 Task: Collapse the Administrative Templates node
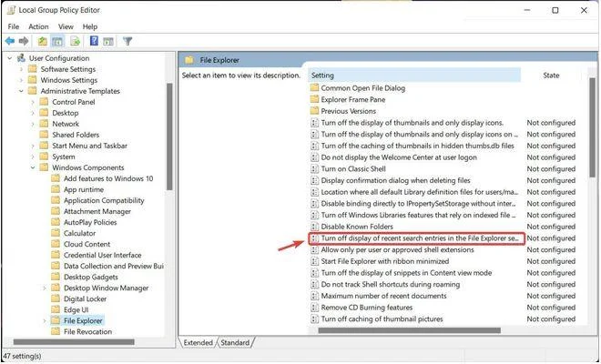(x=22, y=91)
